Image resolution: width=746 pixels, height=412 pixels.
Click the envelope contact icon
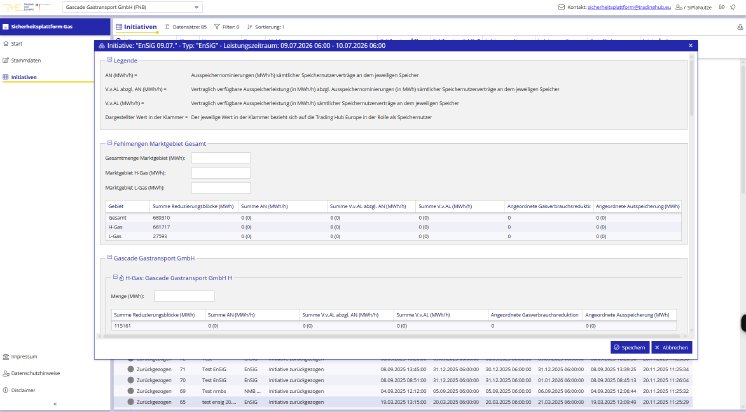coord(561,7)
